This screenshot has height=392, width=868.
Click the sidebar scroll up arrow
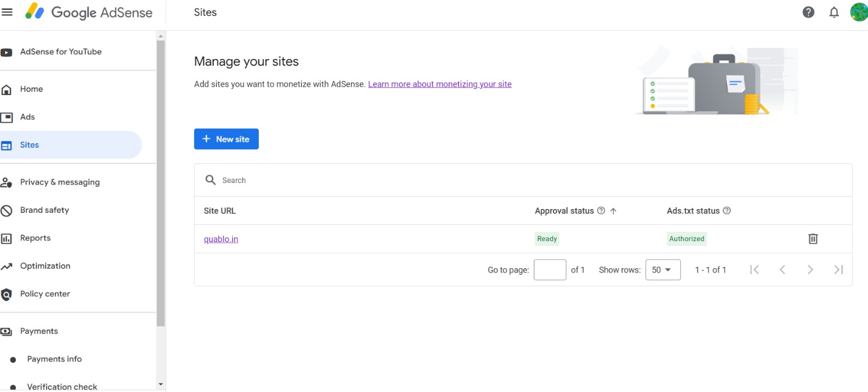[x=161, y=36]
